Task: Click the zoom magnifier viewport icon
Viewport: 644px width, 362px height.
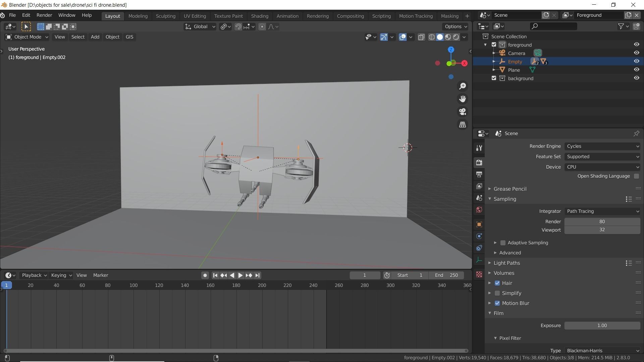Action: pos(463,86)
